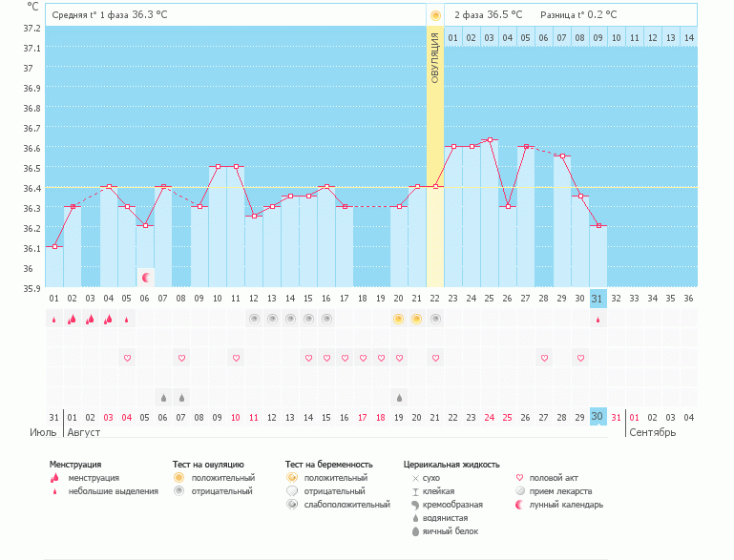Click the light discharge drop on cycle day 31
Viewport: 734px width, 560px height.
tap(598, 320)
